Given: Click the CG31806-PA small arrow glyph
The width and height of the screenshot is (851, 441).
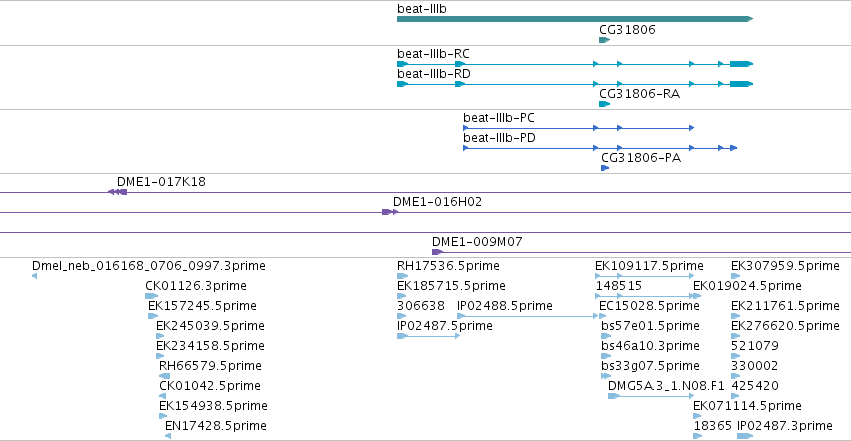Looking at the screenshot, I should pos(605,168).
